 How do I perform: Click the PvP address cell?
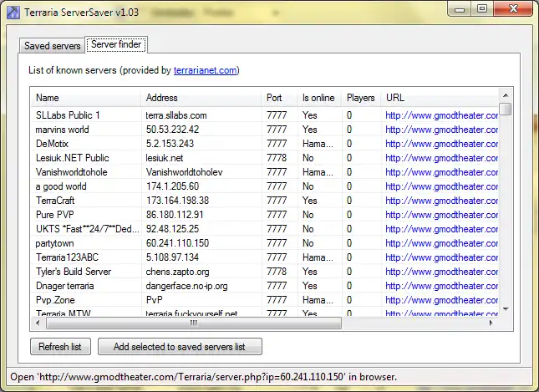[x=154, y=300]
